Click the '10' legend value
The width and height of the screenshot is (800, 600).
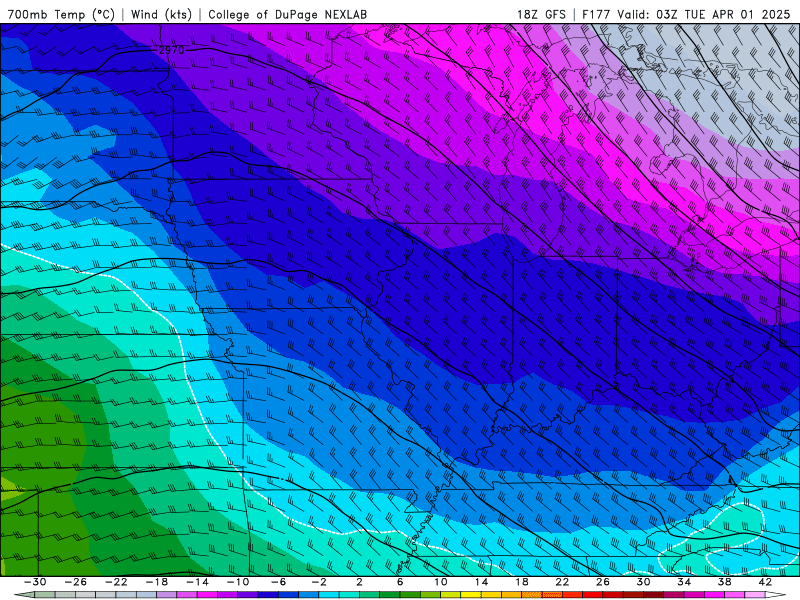pos(440,582)
